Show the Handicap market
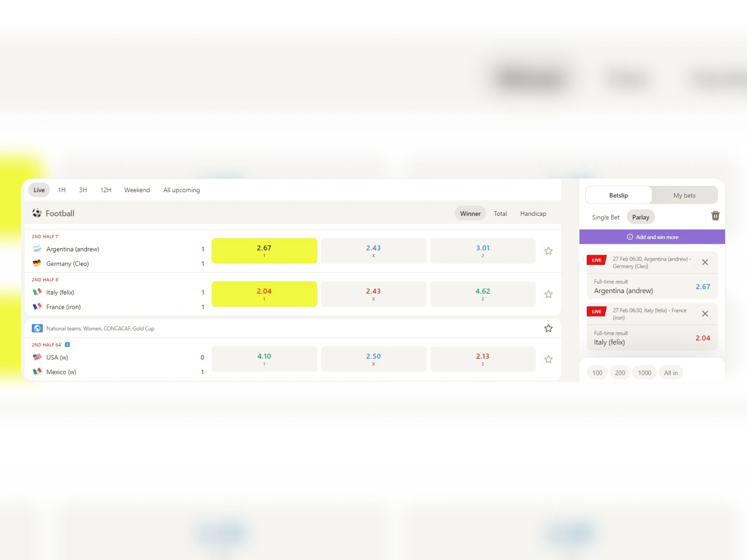 (533, 213)
